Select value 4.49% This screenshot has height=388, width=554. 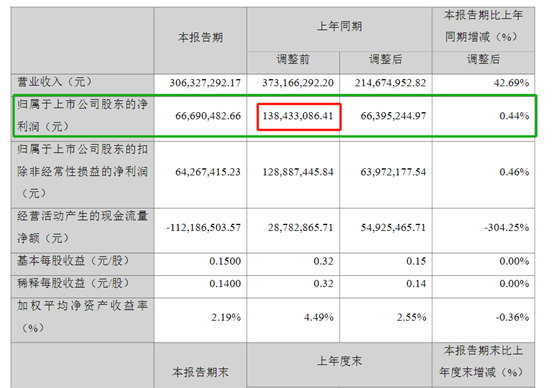coord(319,317)
